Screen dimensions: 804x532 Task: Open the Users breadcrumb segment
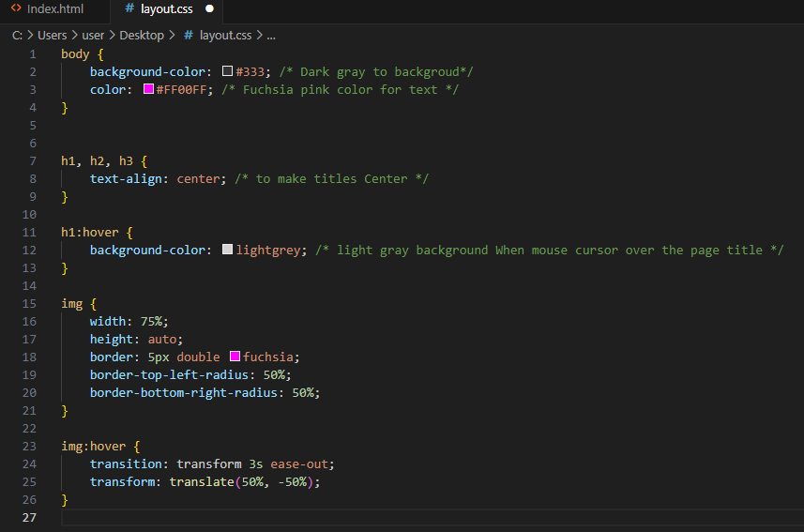pyautogui.click(x=53, y=36)
